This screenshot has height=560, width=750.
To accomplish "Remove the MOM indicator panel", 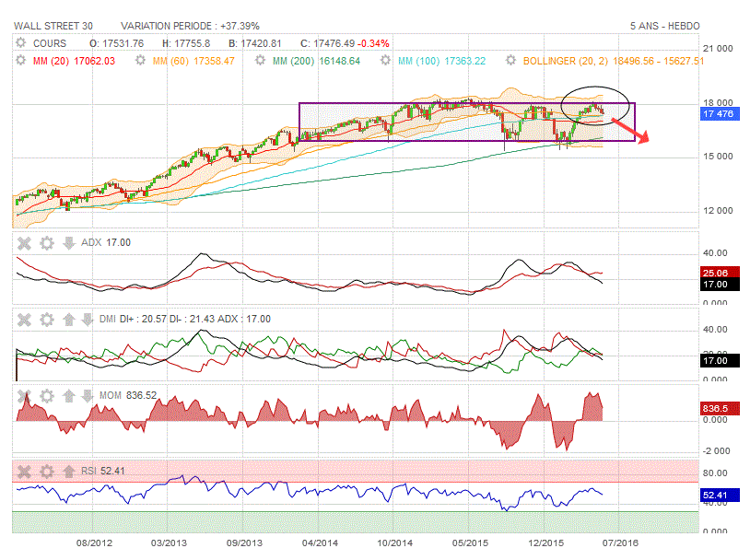I will tap(24, 396).
